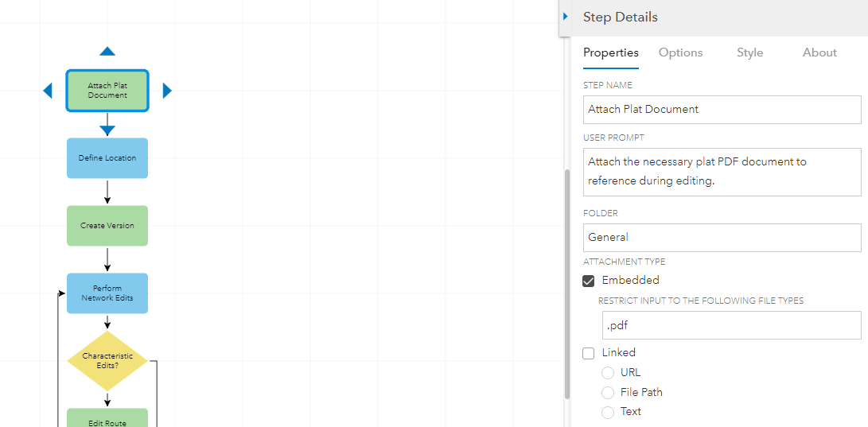The width and height of the screenshot is (868, 427).
Task: Click the User Prompt text area
Action: (722, 172)
